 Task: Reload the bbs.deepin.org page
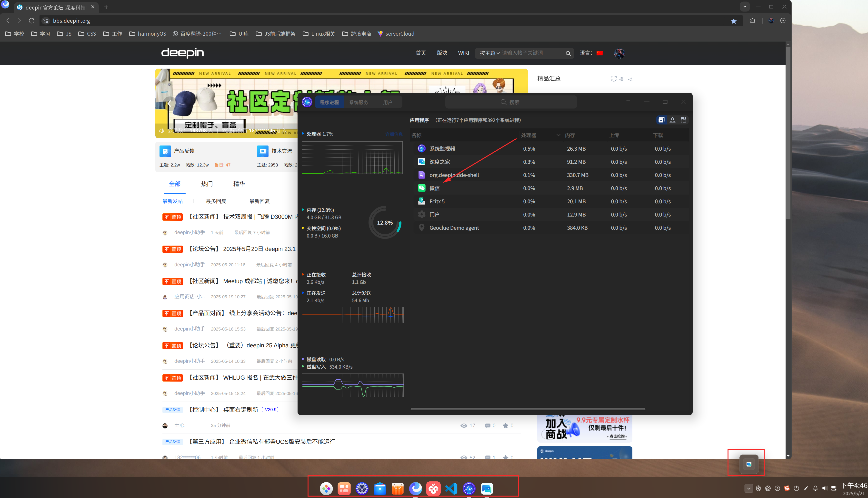click(x=31, y=21)
